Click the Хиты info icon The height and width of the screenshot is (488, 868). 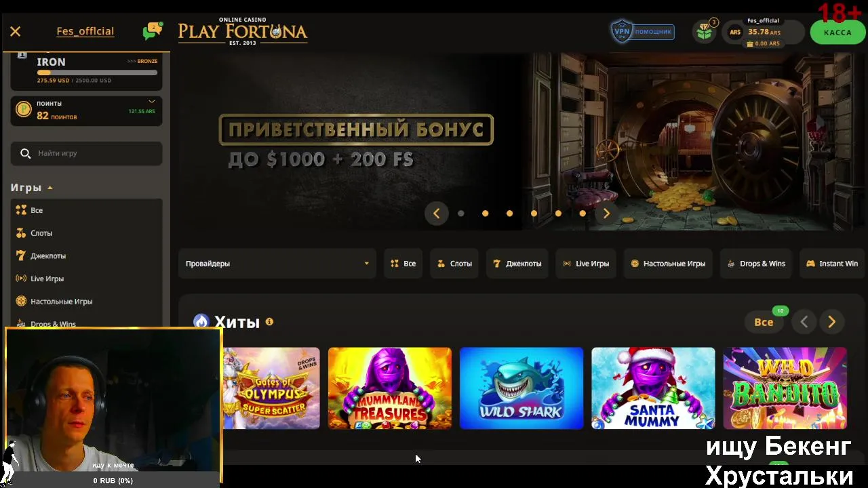269,322
